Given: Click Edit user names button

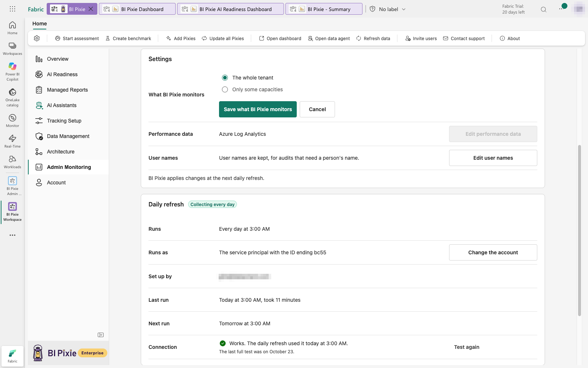Looking at the screenshot, I should coord(493,158).
